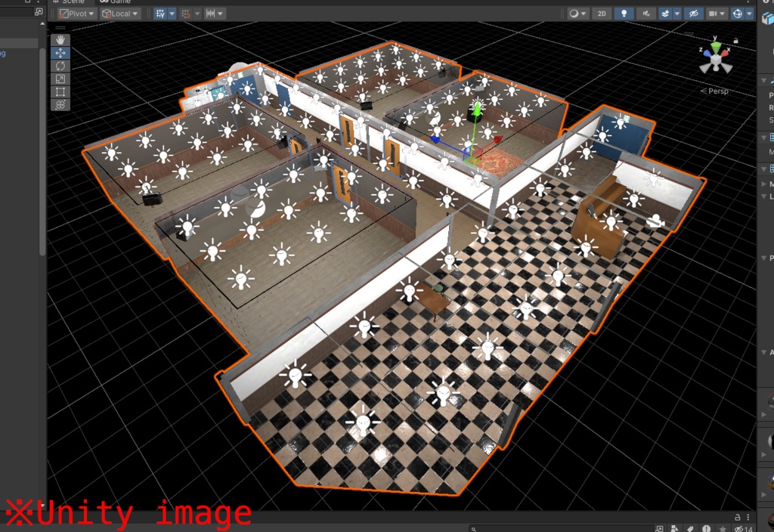
Task: Toggle grid visibility in Scene view
Action: 160,14
